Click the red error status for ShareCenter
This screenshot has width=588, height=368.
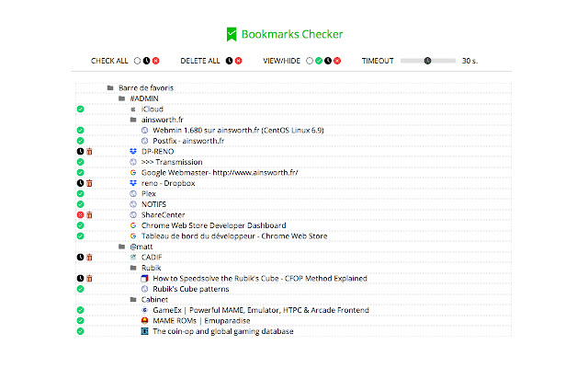click(80, 215)
